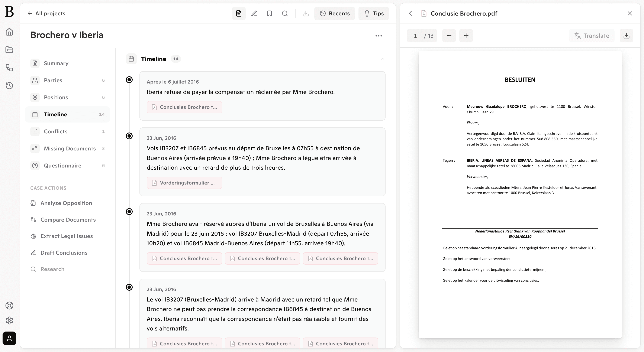Zoom out PDF with minus button
This screenshot has height=352, width=644.
449,35
